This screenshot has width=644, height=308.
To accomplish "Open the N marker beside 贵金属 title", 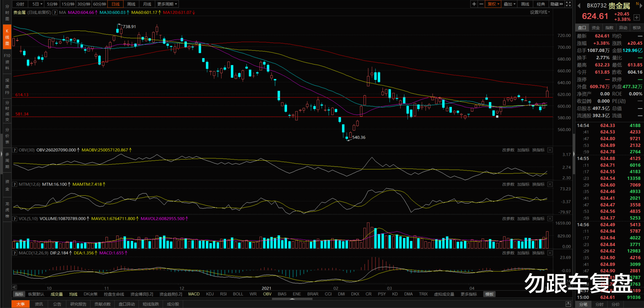I will [x=637, y=4].
